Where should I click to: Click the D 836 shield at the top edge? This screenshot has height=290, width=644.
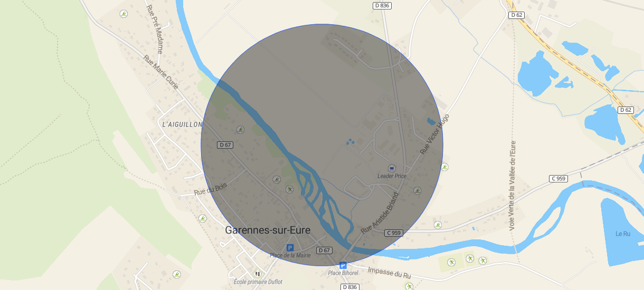click(x=382, y=5)
